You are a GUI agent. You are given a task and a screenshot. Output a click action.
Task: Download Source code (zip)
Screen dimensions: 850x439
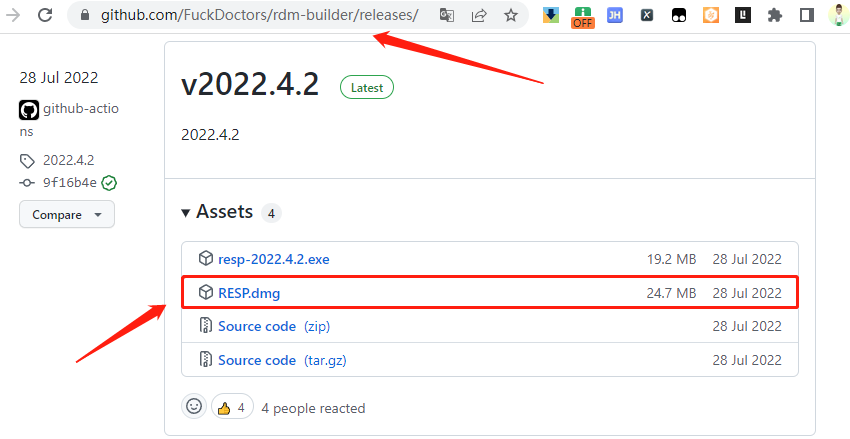(274, 326)
